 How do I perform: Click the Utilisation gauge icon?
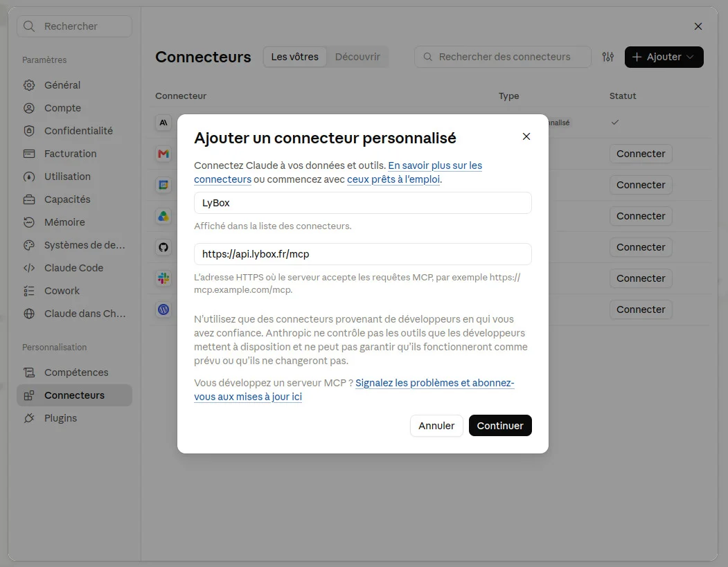pos(29,177)
